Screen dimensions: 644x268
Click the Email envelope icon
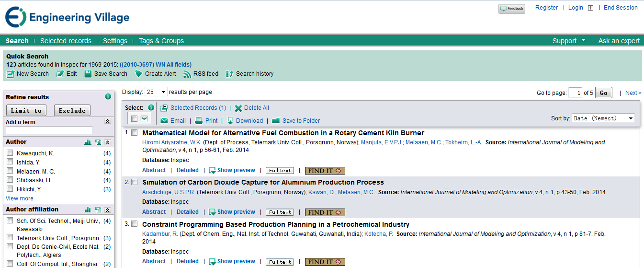tap(164, 121)
